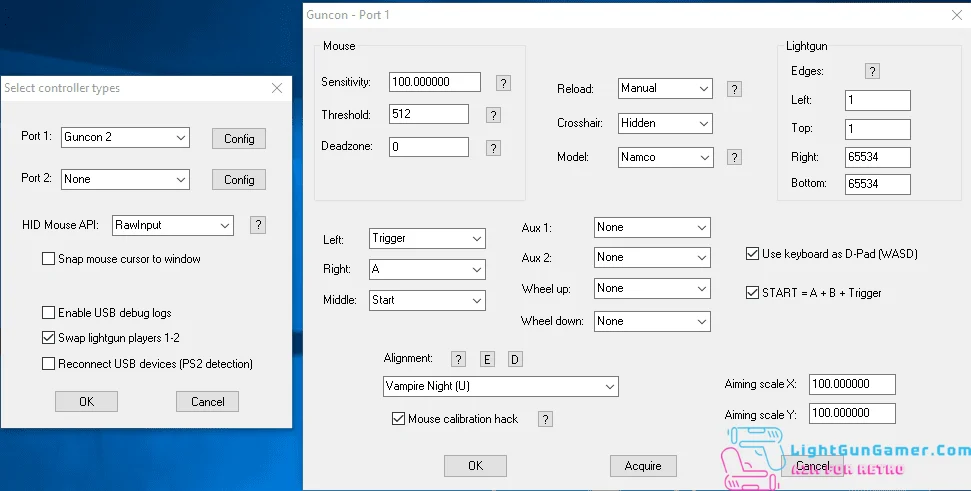This screenshot has width=971, height=491.
Task: Uncheck Swap lightgun players 1-2
Action: [49, 338]
